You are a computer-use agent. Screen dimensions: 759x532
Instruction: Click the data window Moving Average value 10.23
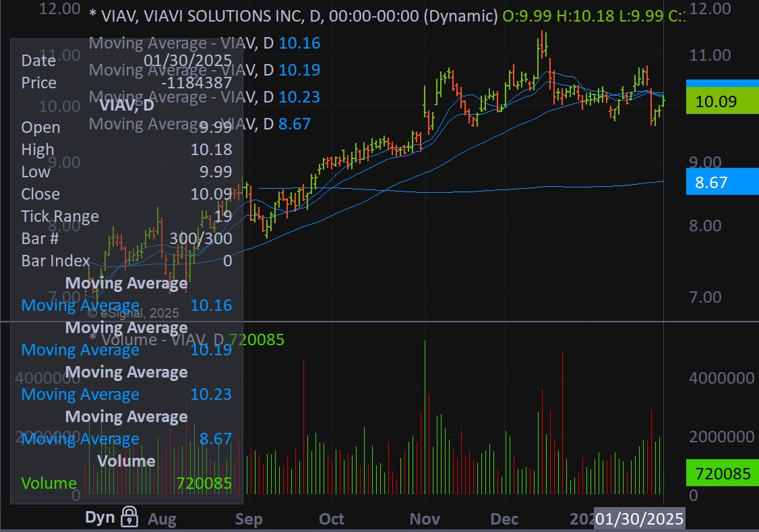[x=211, y=394]
